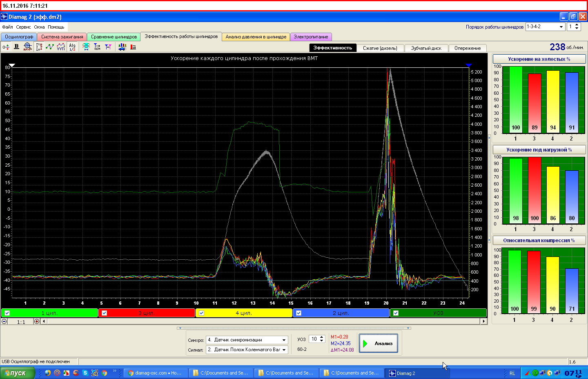Click the Diamag 2 title bar app icon

pos(4,17)
